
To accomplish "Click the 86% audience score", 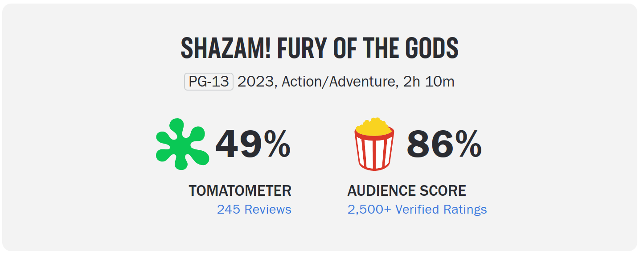I will 444,145.
